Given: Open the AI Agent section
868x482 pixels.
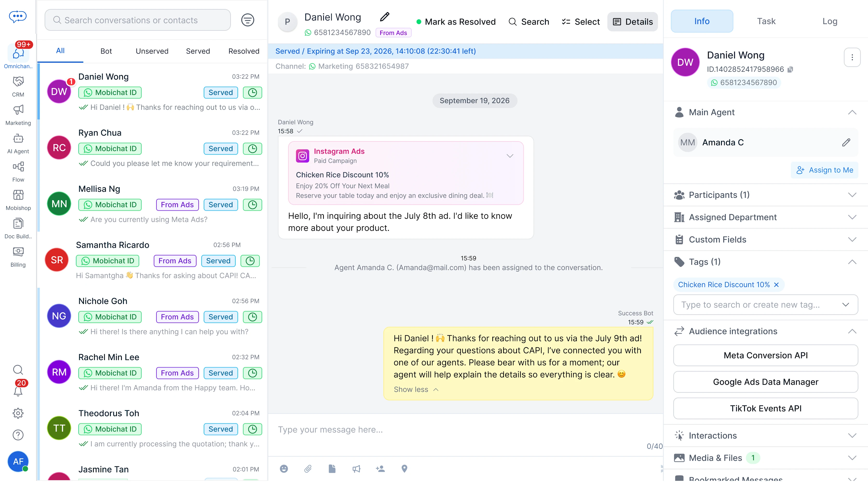Looking at the screenshot, I should coord(18,143).
